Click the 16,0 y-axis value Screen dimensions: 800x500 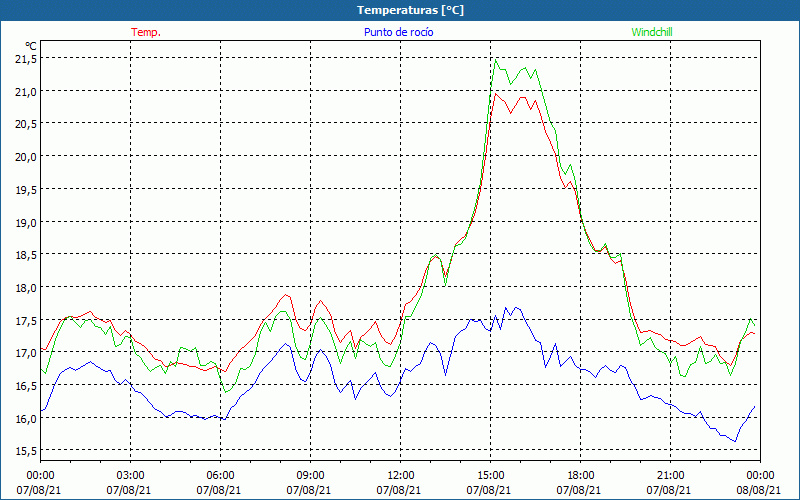tap(26, 418)
